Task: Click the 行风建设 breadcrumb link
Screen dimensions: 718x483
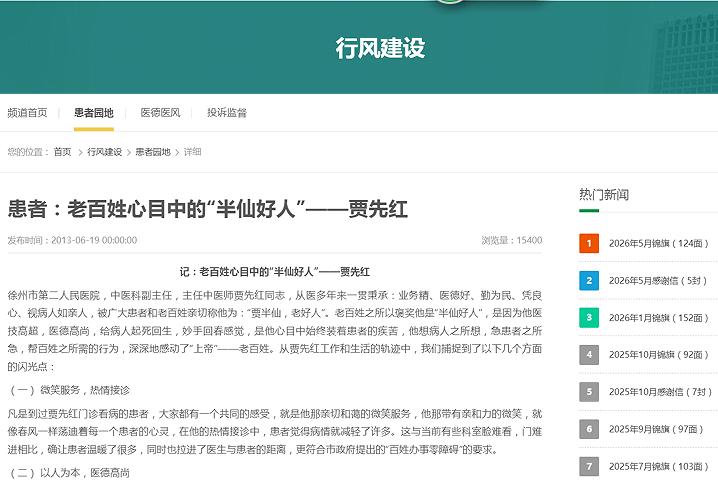Action: [x=104, y=152]
